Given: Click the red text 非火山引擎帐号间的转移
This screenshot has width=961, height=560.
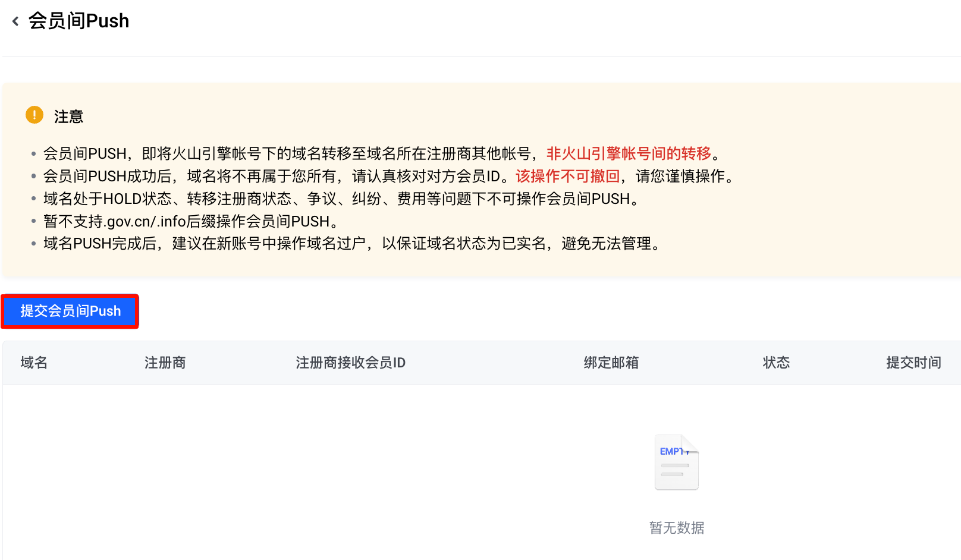Looking at the screenshot, I should pos(629,154).
